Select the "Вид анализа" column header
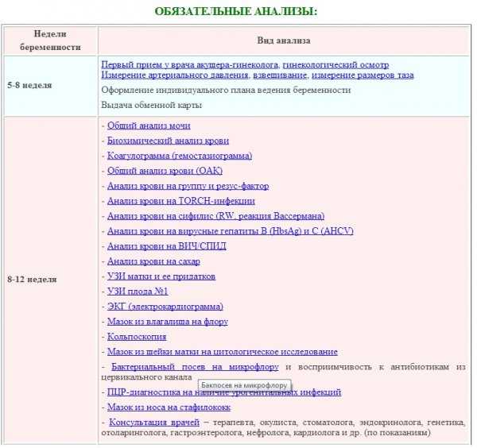477x448 pixels. click(284, 41)
